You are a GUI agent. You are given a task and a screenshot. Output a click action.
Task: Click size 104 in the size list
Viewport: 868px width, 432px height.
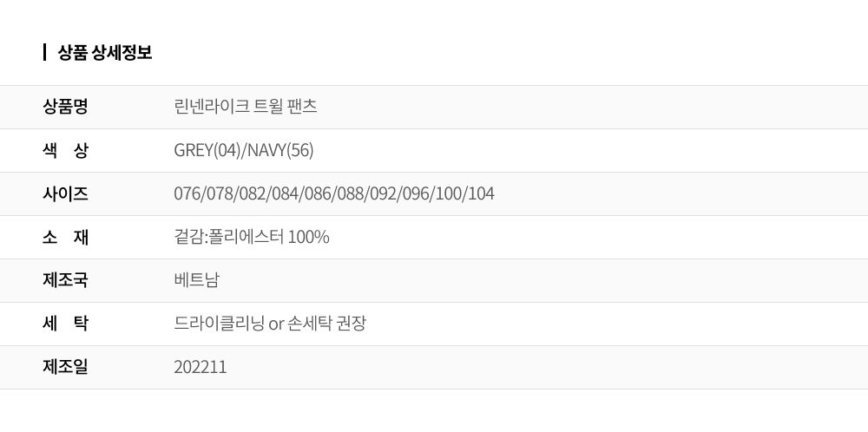482,193
